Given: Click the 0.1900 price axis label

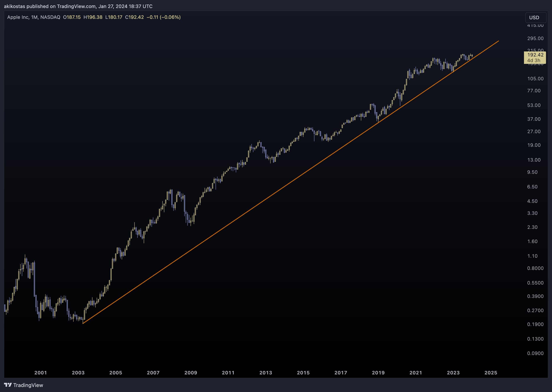Looking at the screenshot, I should (535, 324).
